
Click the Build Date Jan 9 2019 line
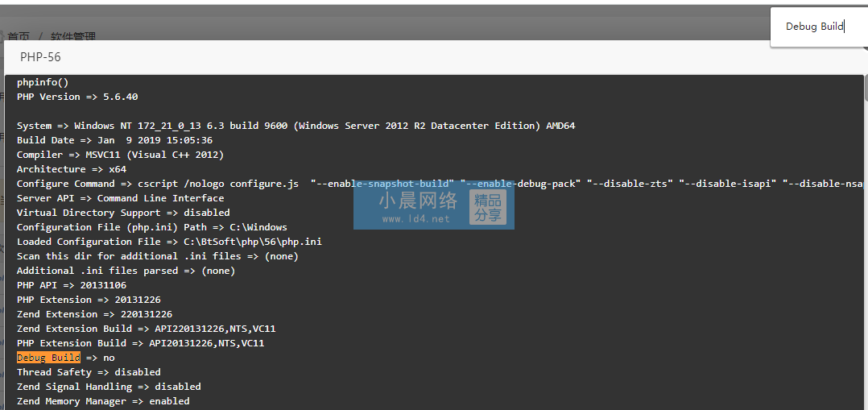(114, 140)
